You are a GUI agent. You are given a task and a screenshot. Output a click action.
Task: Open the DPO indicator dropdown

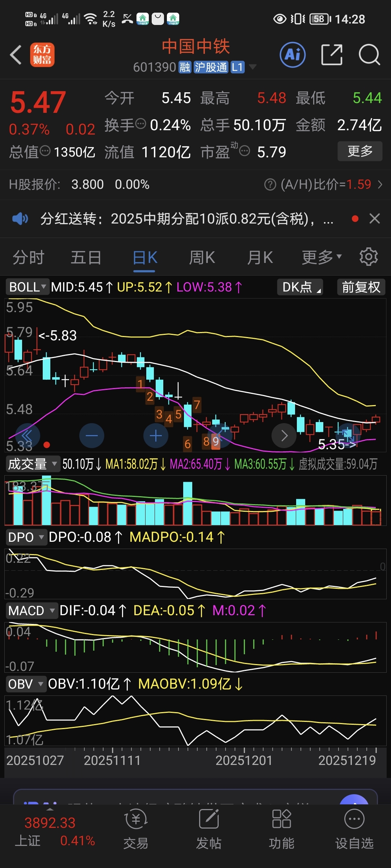26,537
